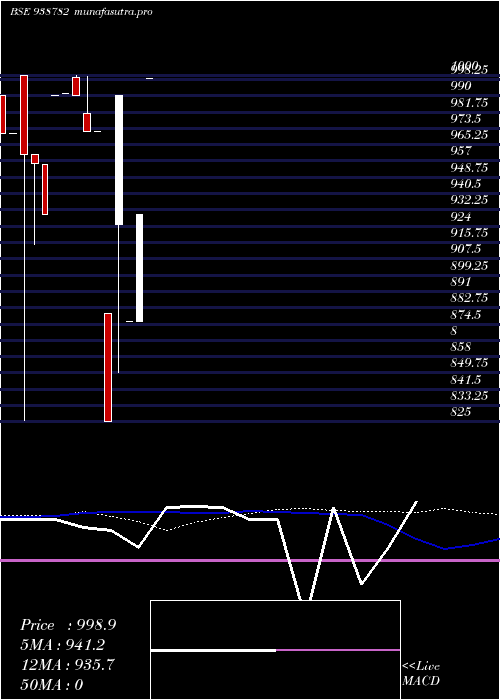Click the '<<Live MACD' label
Viewport: 500px width, 700px height.
pos(421,674)
